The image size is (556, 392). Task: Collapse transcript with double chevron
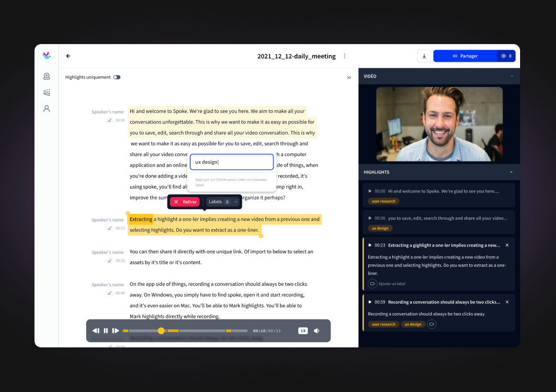pyautogui.click(x=349, y=77)
